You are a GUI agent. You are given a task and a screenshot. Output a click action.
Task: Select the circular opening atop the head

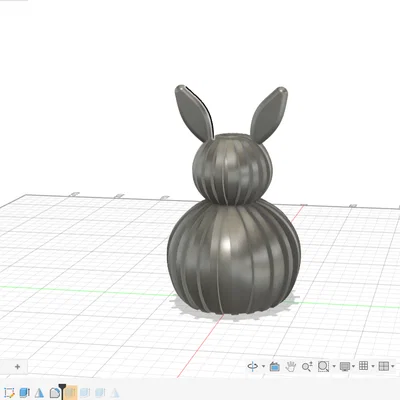pyautogui.click(x=232, y=136)
